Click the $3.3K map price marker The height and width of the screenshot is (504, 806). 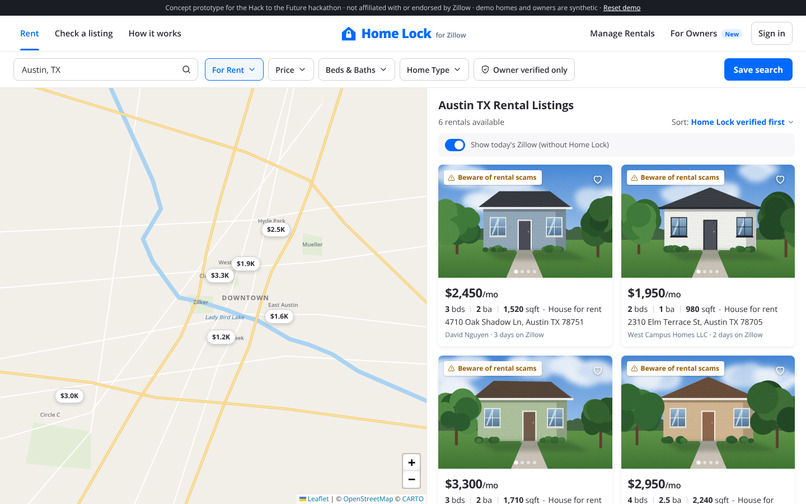220,275
